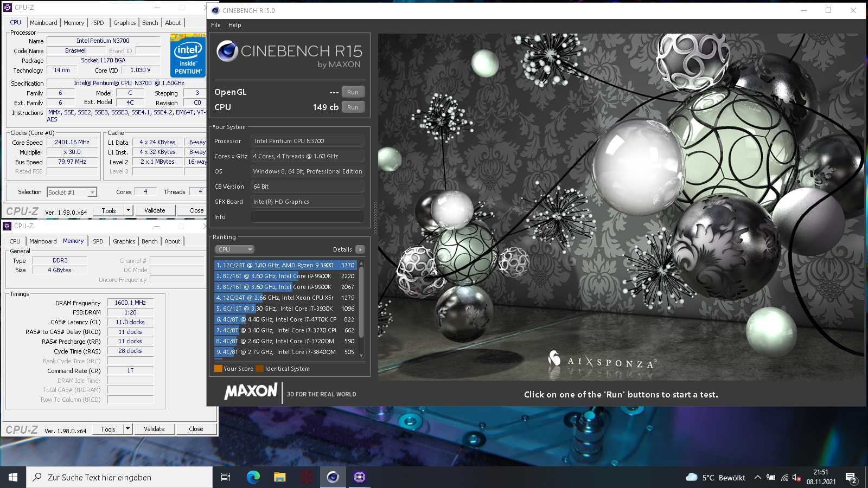
Task: Click the taskbar search box
Action: (119, 477)
